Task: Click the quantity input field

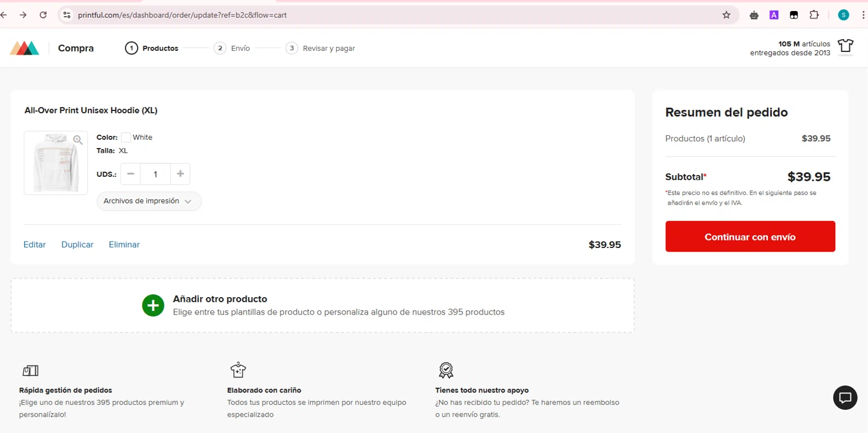Action: pos(155,174)
